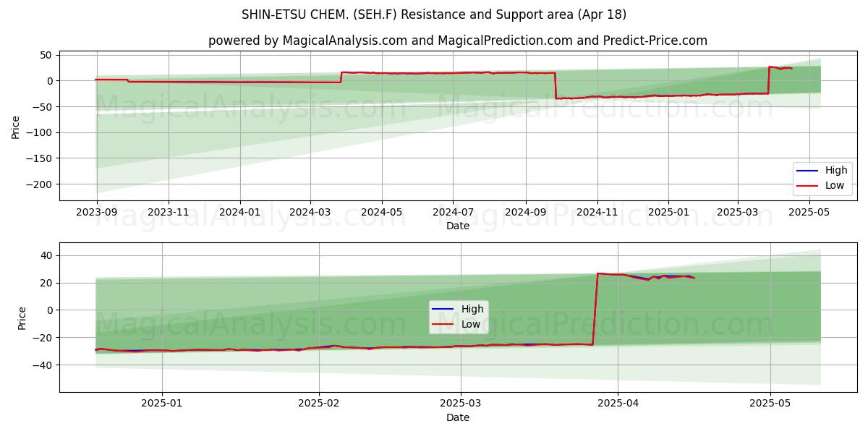The height and width of the screenshot is (434, 868).
Task: Click the 40 price tick on lower chart
Action: [x=48, y=255]
